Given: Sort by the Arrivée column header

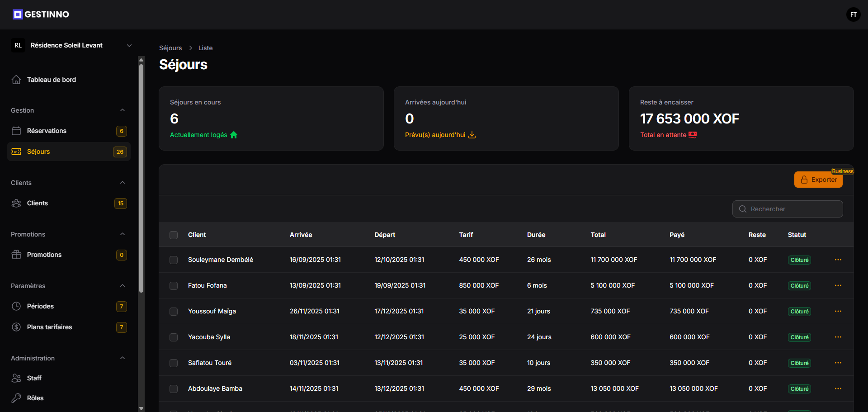Looking at the screenshot, I should (x=301, y=235).
